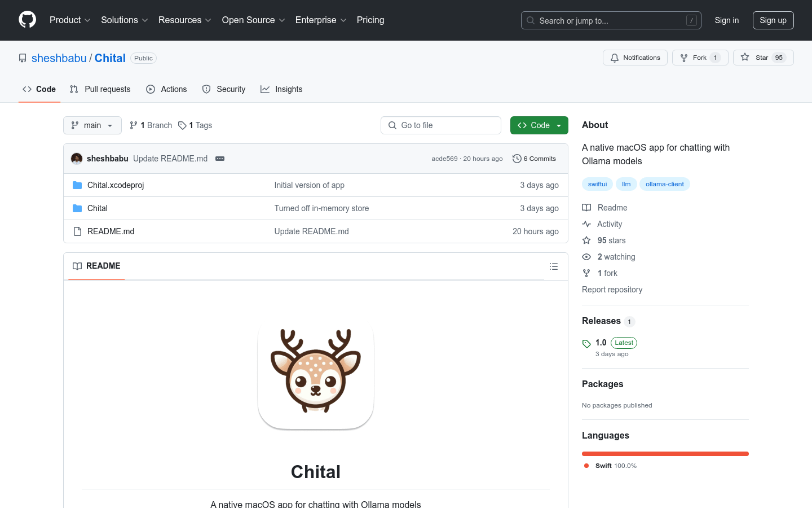Open the GitHub logo homepage
Image resolution: width=812 pixels, height=508 pixels.
27,20
